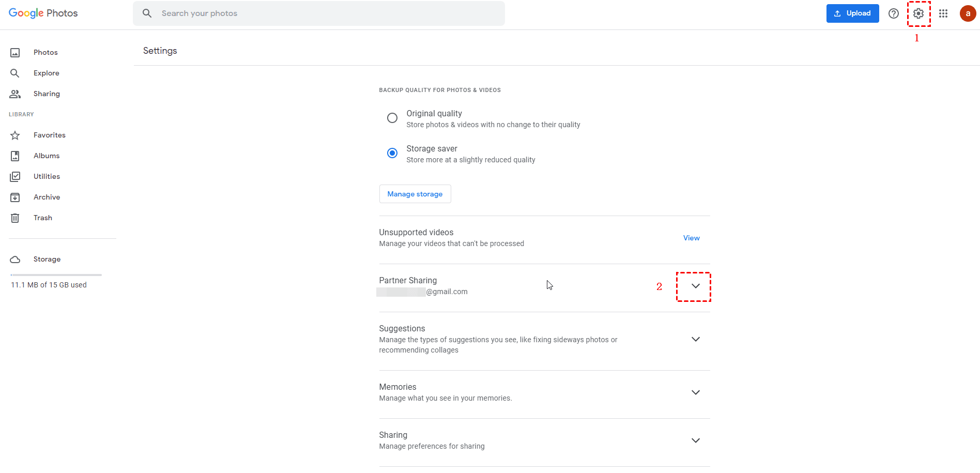Image resolution: width=980 pixels, height=473 pixels.
Task: Open the Google apps grid
Action: point(943,14)
